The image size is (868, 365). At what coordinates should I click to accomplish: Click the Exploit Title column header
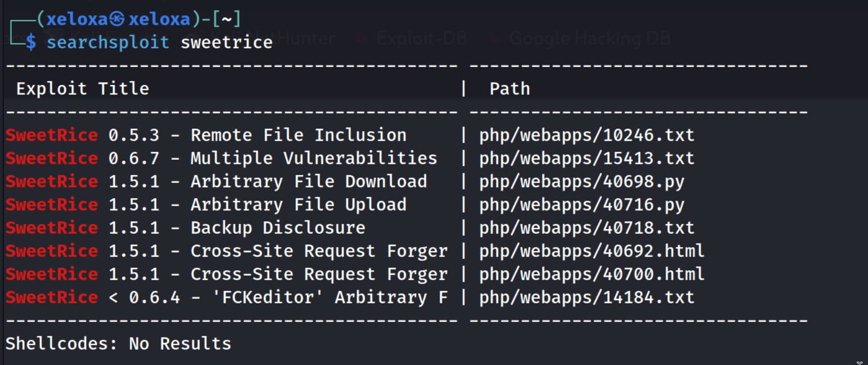click(x=83, y=89)
